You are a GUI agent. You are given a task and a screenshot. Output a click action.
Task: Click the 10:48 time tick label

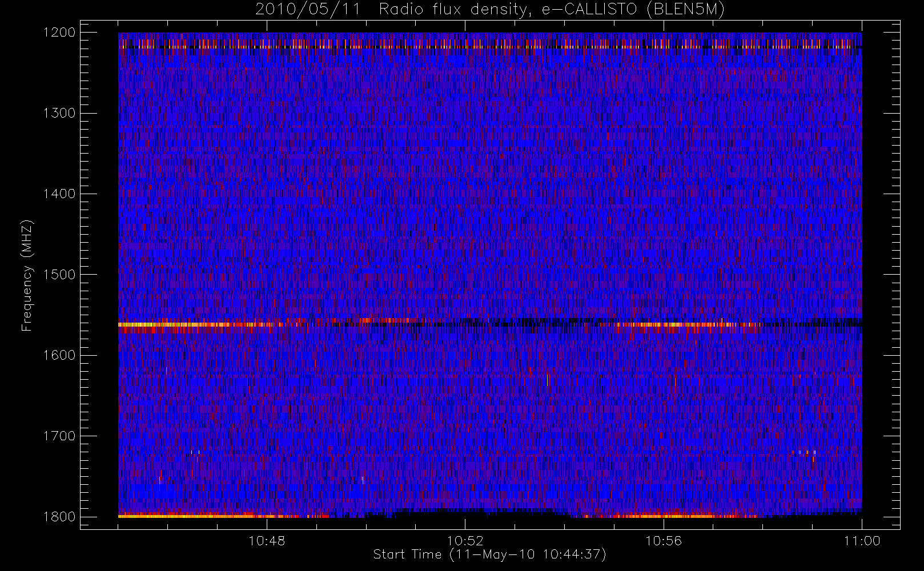[267, 541]
